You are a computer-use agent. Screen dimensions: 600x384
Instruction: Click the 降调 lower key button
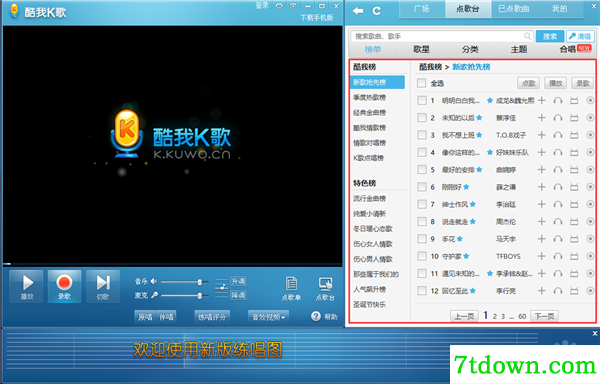click(238, 295)
